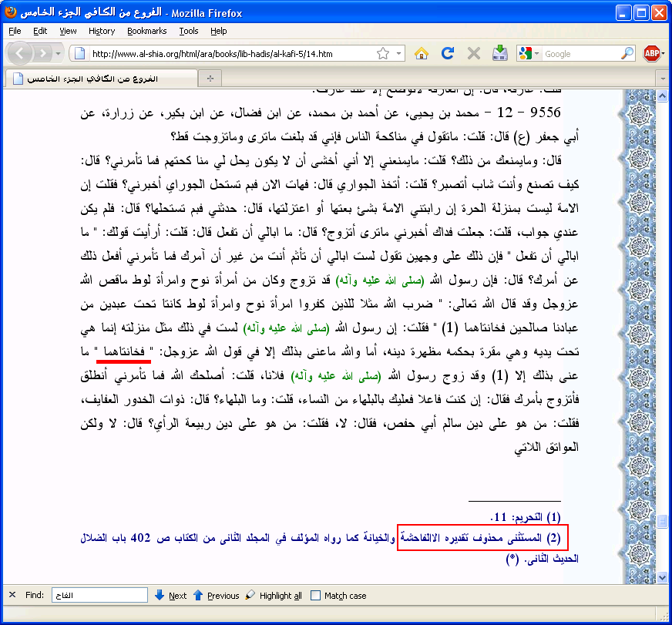The width and height of the screenshot is (672, 625).
Task: Open a new tab
Action: 210,79
